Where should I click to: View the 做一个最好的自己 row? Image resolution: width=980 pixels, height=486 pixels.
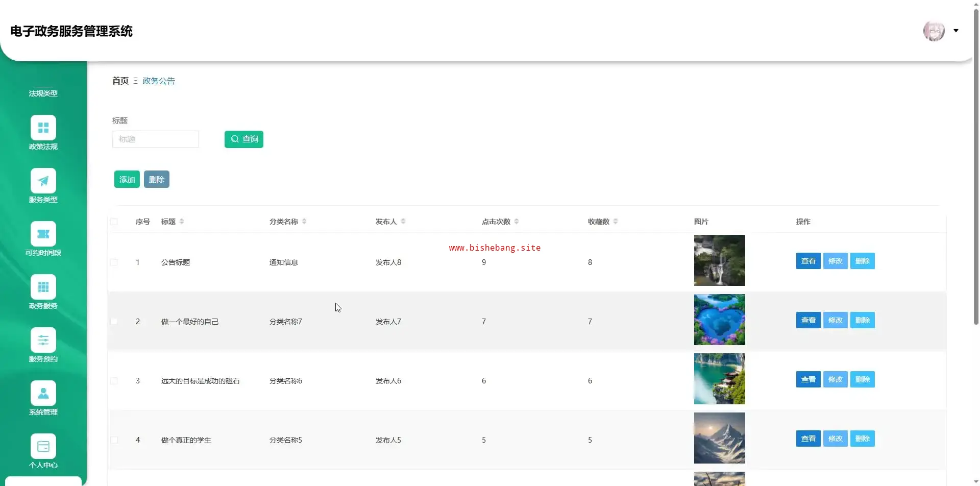coord(808,320)
